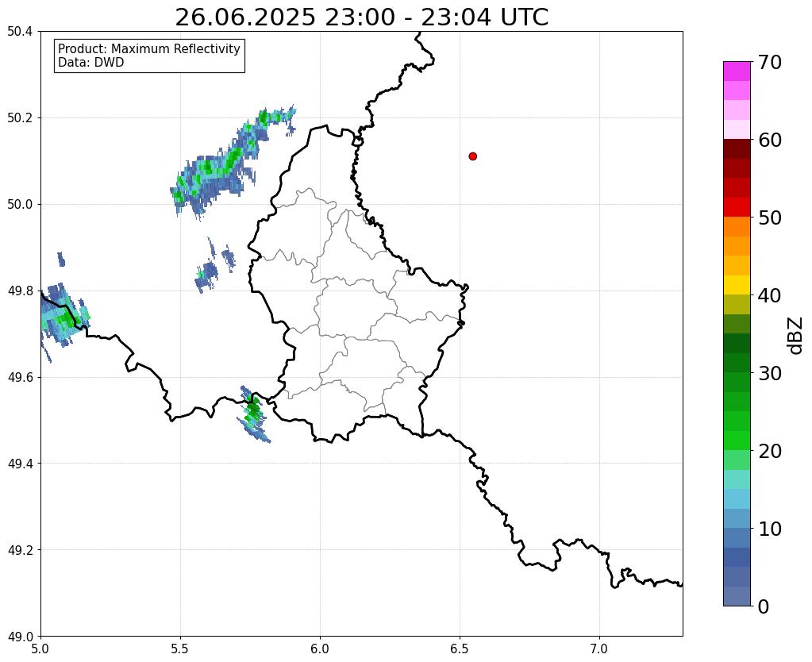Click the 0 dBZ colorbar tick label
The width and height of the screenshot is (812, 662).
click(764, 606)
